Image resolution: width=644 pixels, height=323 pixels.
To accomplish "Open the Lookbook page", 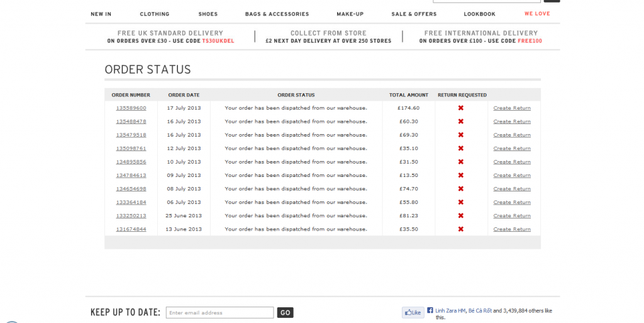I will [479, 14].
